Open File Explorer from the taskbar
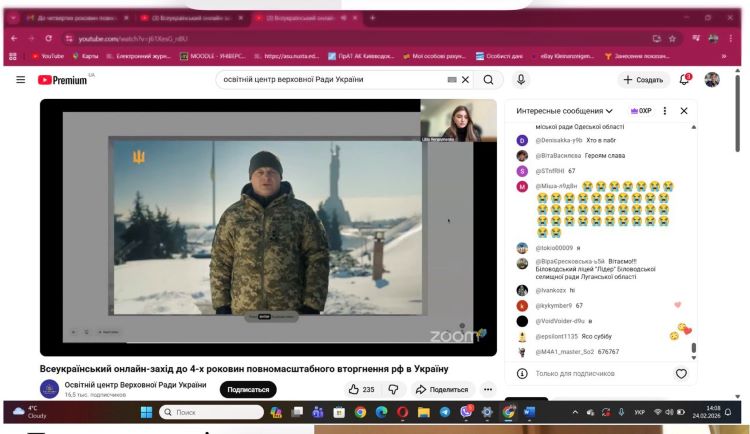The height and width of the screenshot is (434, 750). pos(424,412)
